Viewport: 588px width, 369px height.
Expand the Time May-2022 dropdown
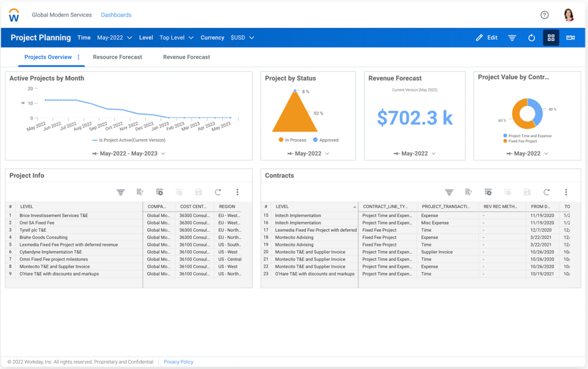114,37
